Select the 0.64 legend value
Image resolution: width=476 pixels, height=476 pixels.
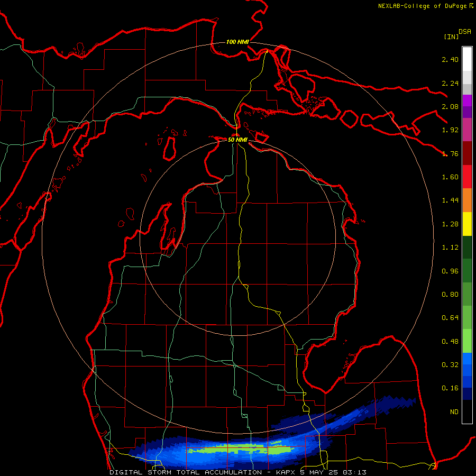pos(450,318)
